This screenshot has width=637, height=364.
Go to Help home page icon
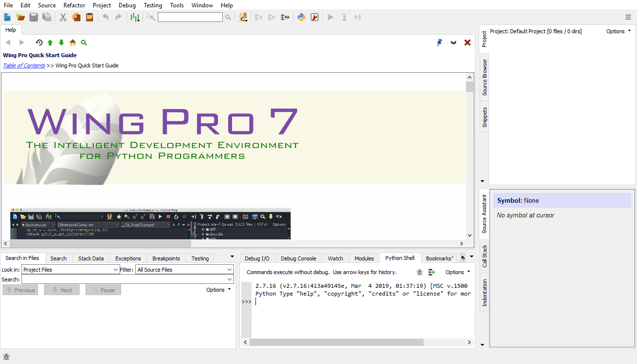pyautogui.click(x=73, y=43)
